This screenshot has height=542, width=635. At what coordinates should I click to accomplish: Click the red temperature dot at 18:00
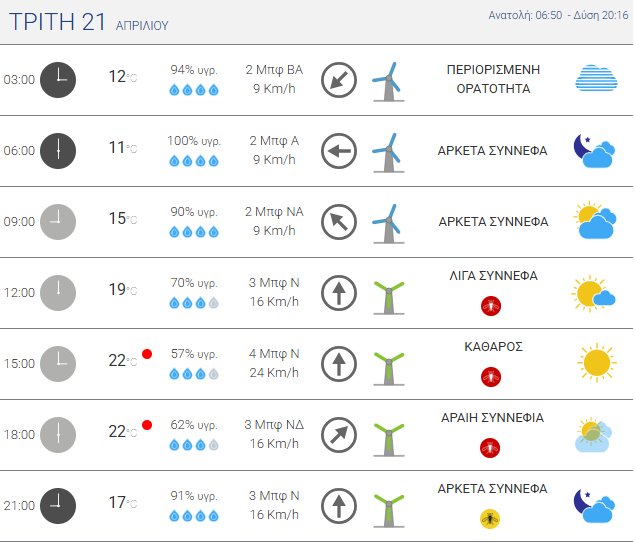point(147,425)
